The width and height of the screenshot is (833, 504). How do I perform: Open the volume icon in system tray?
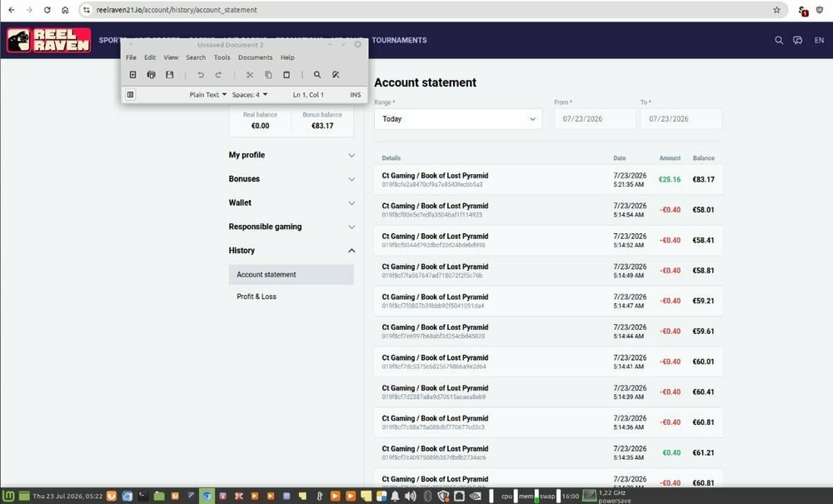pos(410,496)
